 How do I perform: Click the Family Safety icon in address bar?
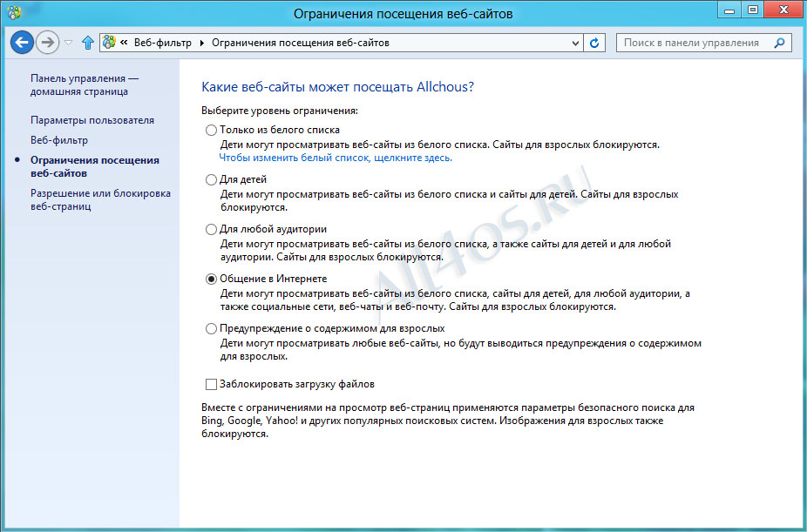109,42
